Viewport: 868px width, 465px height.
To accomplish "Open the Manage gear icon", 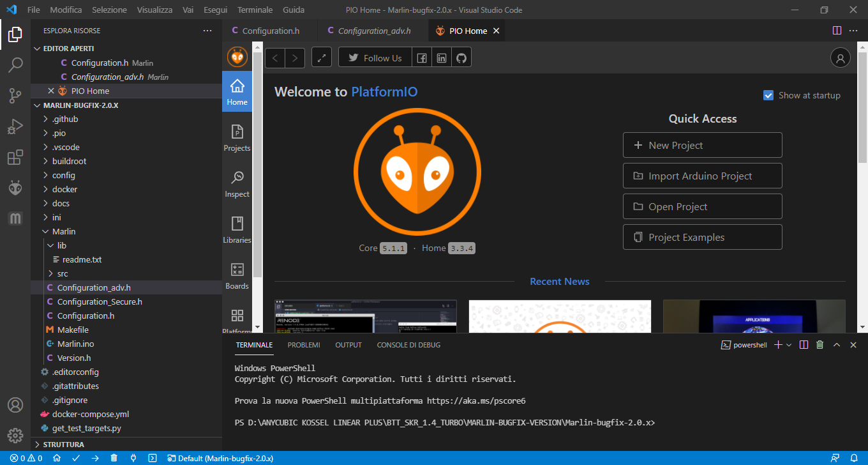I will [15, 436].
